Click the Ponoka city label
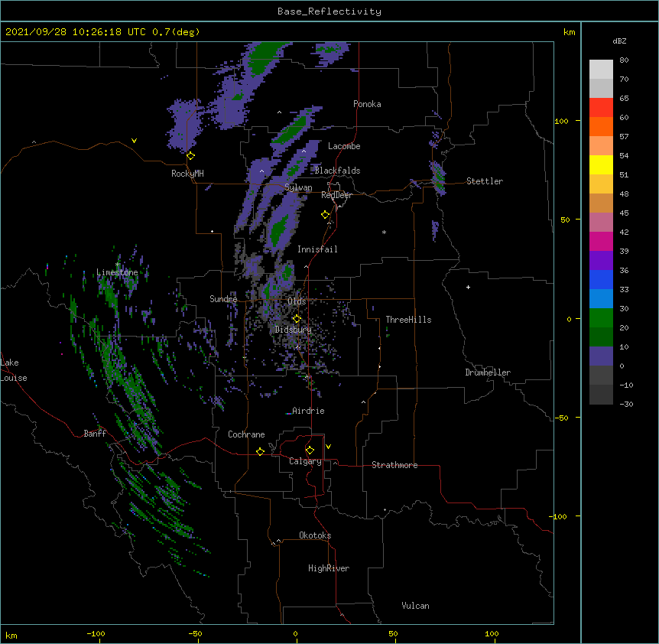659x644 pixels. click(367, 104)
